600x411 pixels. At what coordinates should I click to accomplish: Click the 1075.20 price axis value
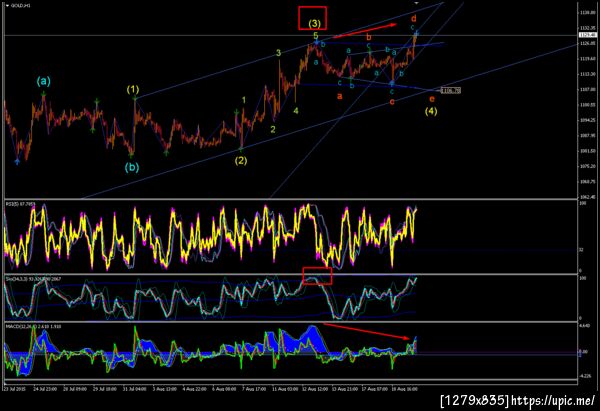pos(587,166)
